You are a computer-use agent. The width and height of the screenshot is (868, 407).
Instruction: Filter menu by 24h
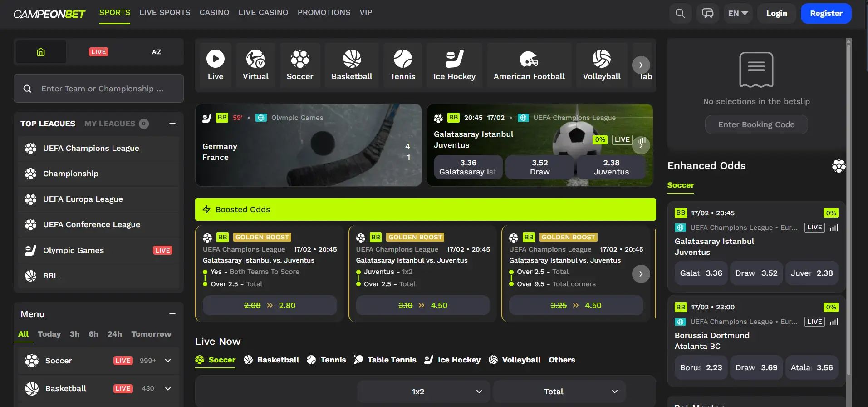tap(115, 334)
